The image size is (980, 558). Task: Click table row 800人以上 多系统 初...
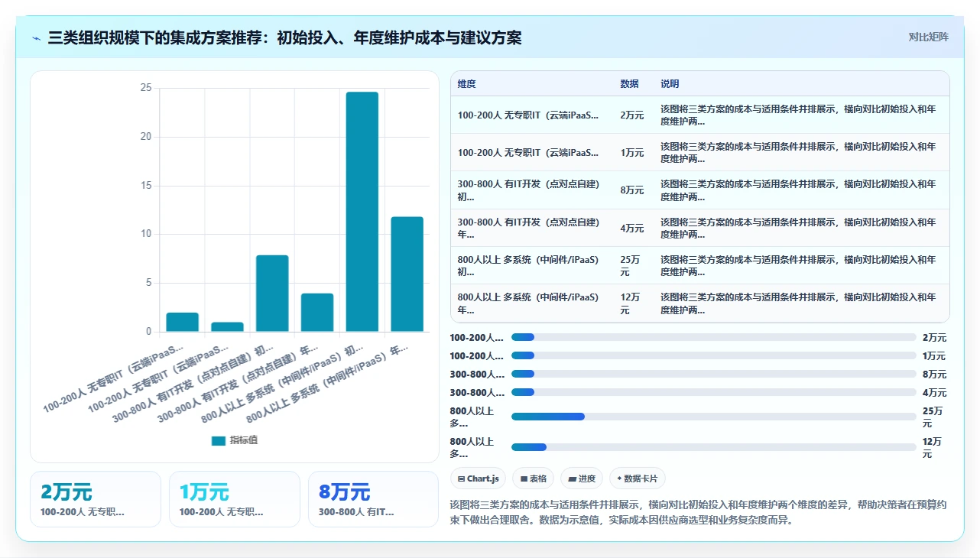click(700, 266)
